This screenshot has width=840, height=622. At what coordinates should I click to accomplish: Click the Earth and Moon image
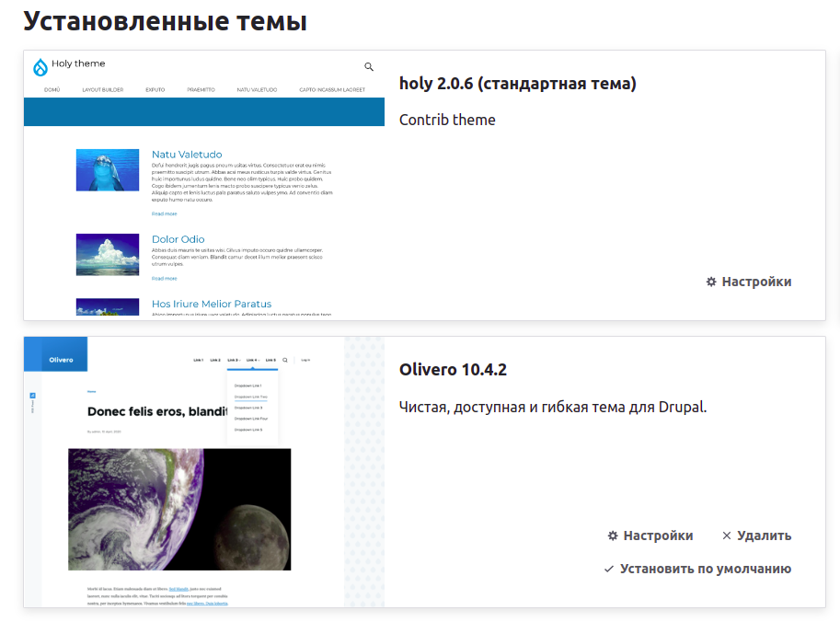point(179,509)
